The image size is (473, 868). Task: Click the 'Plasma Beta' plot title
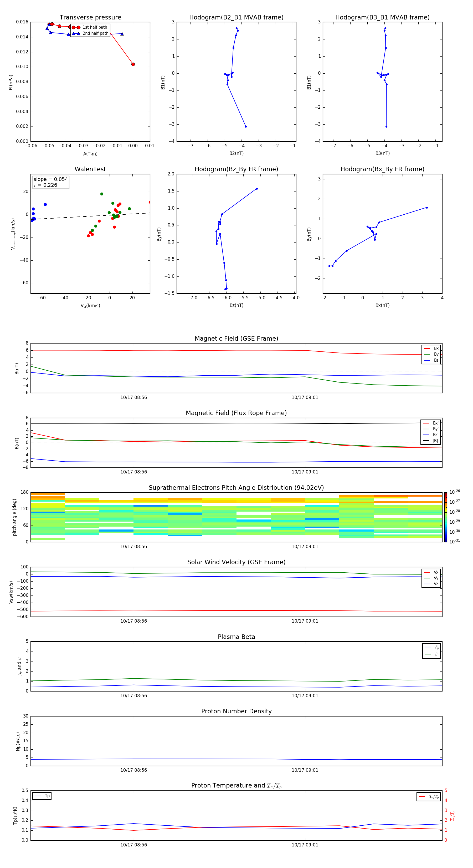[236, 637]
